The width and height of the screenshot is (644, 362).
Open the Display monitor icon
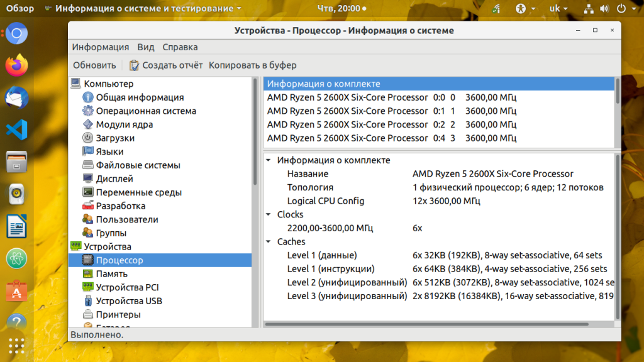[88, 179]
